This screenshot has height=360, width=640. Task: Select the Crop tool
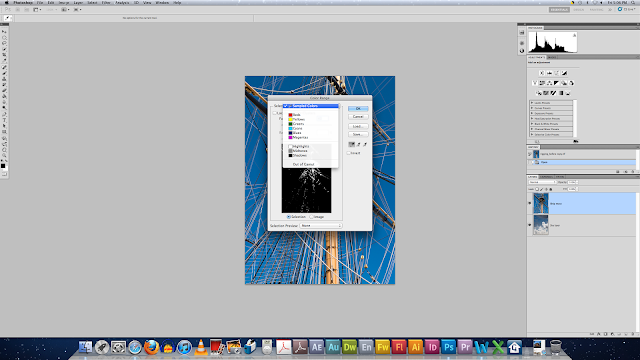click(4, 55)
